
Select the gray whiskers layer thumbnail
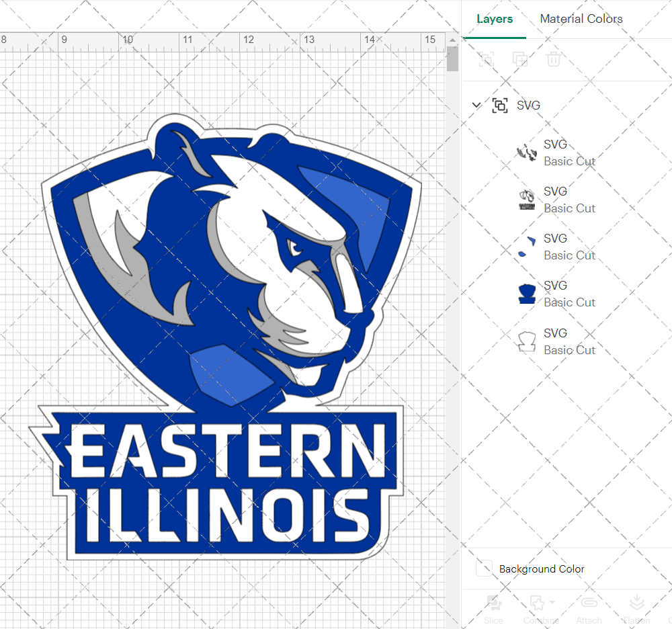tap(527, 153)
